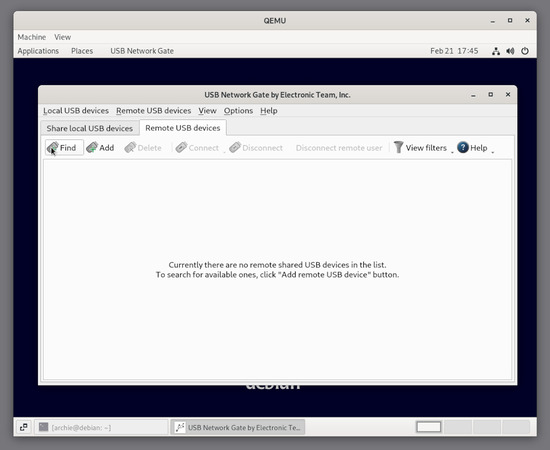Viewport: 550px width, 450px height.
Task: Expand the View filters dropdown arrow
Action: coord(452,152)
